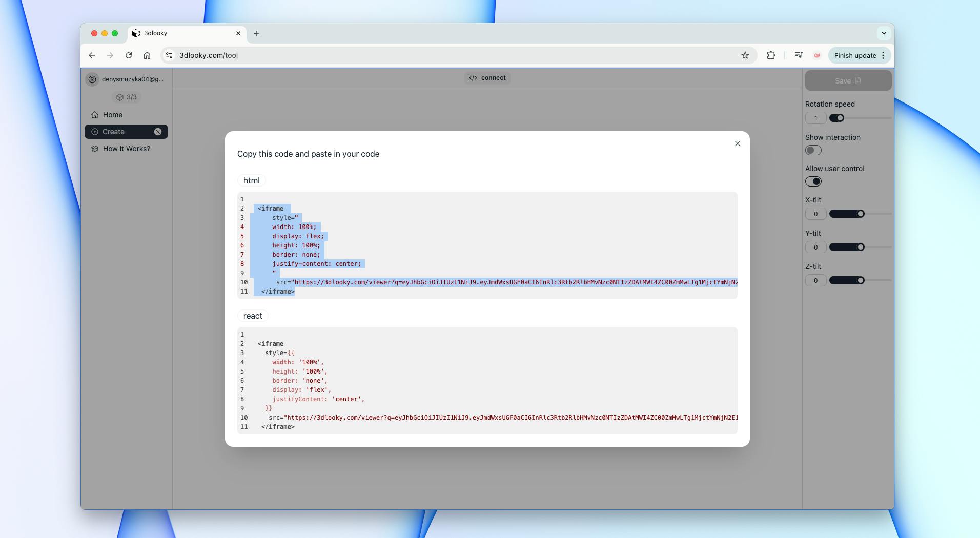Click the Rotation speed value field
The height and width of the screenshot is (538, 980).
(815, 118)
